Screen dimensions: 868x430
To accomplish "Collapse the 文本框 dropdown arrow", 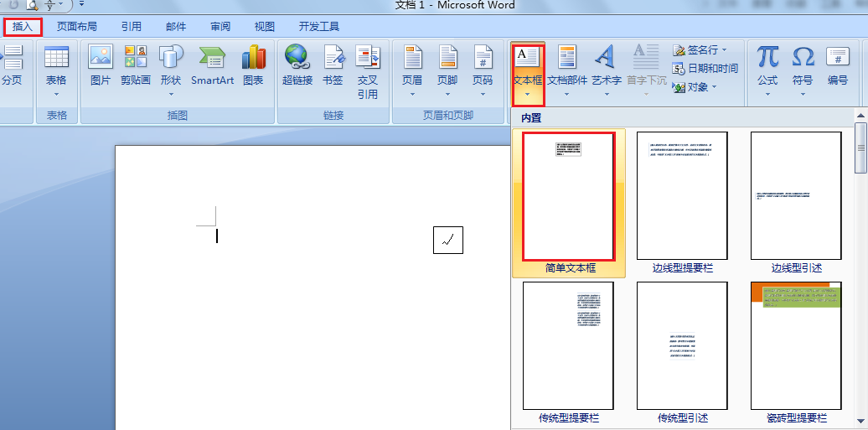I will (528, 94).
